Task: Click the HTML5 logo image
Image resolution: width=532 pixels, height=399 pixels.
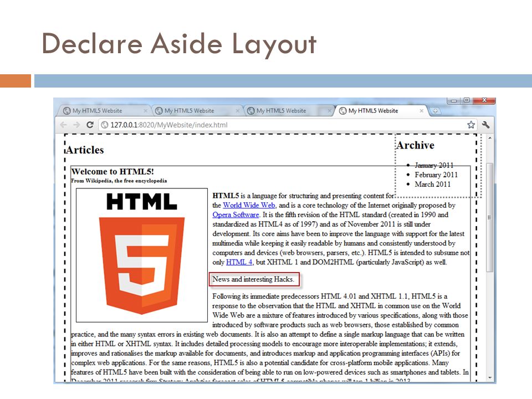Action: coord(142,255)
